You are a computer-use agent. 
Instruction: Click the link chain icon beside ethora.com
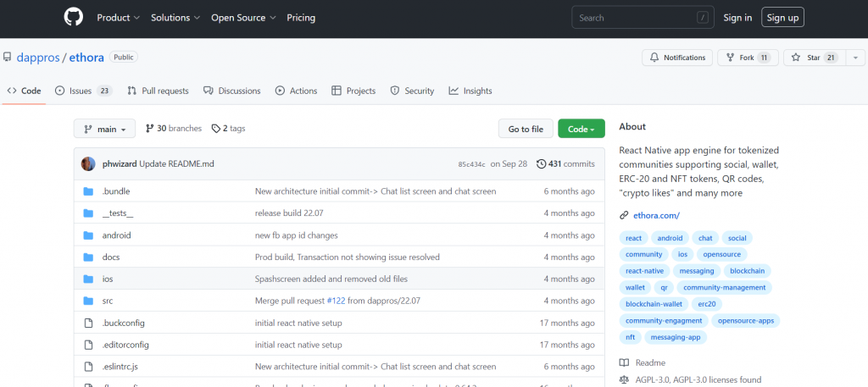(624, 216)
